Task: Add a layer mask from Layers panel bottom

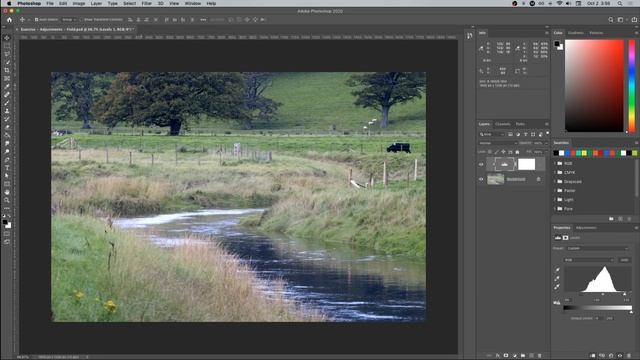Action: coord(506,356)
